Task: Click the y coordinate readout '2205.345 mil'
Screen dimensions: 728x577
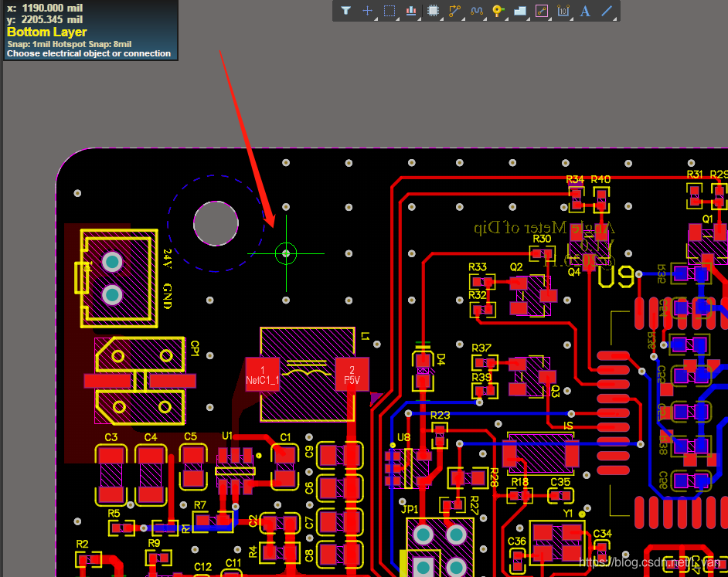Action: click(52, 19)
